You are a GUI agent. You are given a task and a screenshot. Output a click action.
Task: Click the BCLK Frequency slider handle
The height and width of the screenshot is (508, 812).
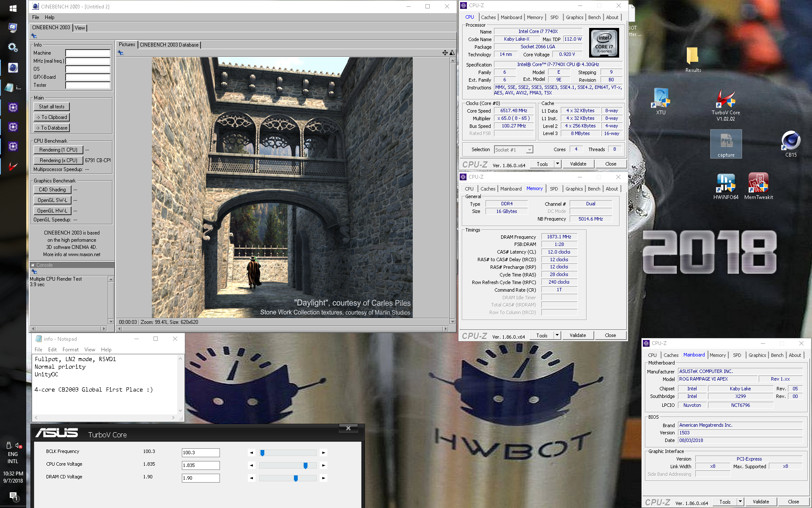[x=262, y=453]
